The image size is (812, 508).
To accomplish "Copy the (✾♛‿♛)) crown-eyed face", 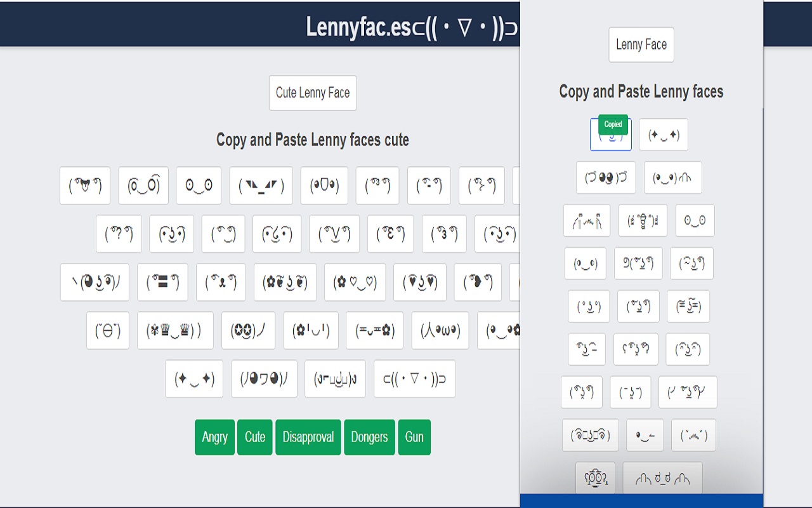I will (x=175, y=330).
